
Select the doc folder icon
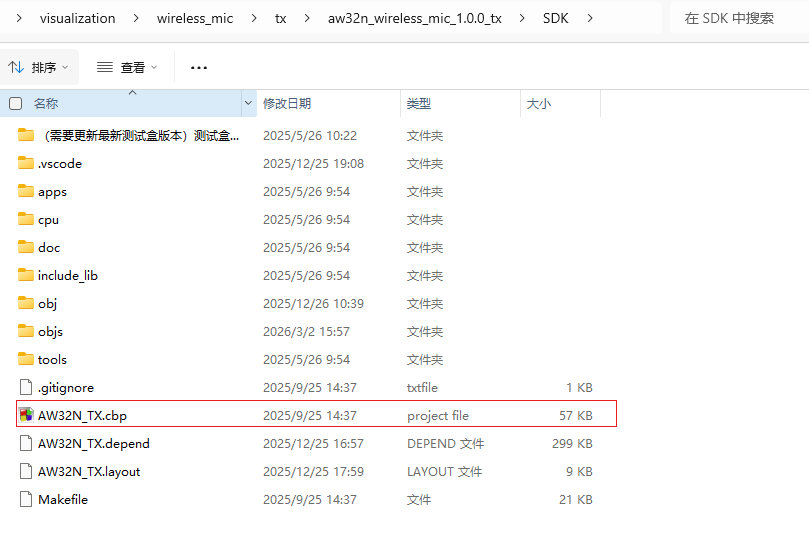pos(26,247)
